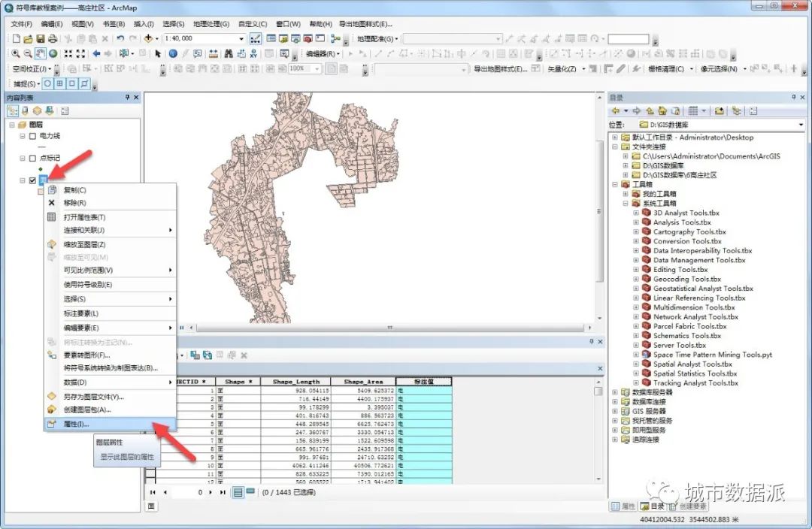The image size is (812, 529).
Task: Open the Editor toolbar icon next to scale box
Action: (256, 38)
